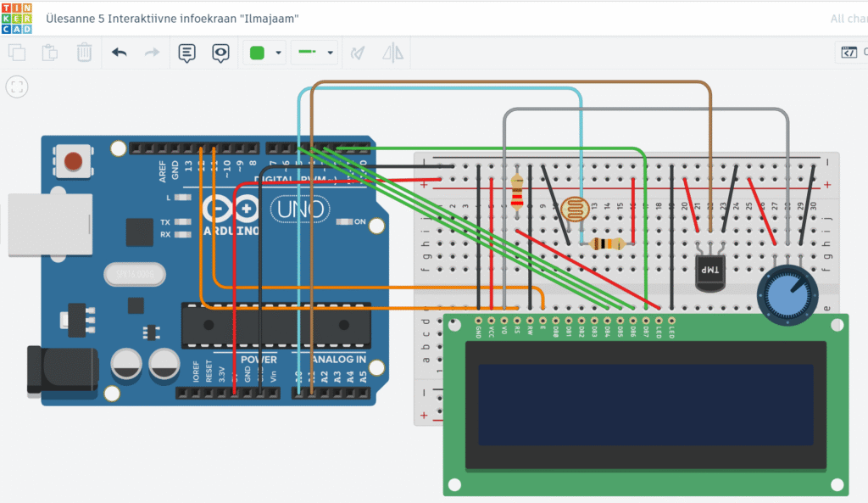The height and width of the screenshot is (503, 868).
Task: Edit the project title Ülesanne 5
Action: tap(172, 19)
